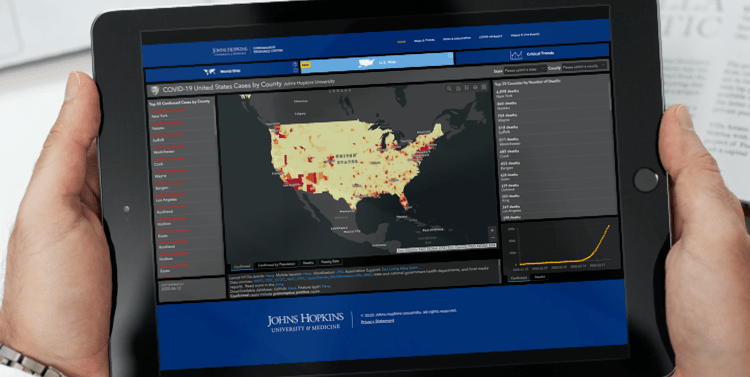This screenshot has height=377, width=750.
Task: Open the map layers icon
Action: 475,88
